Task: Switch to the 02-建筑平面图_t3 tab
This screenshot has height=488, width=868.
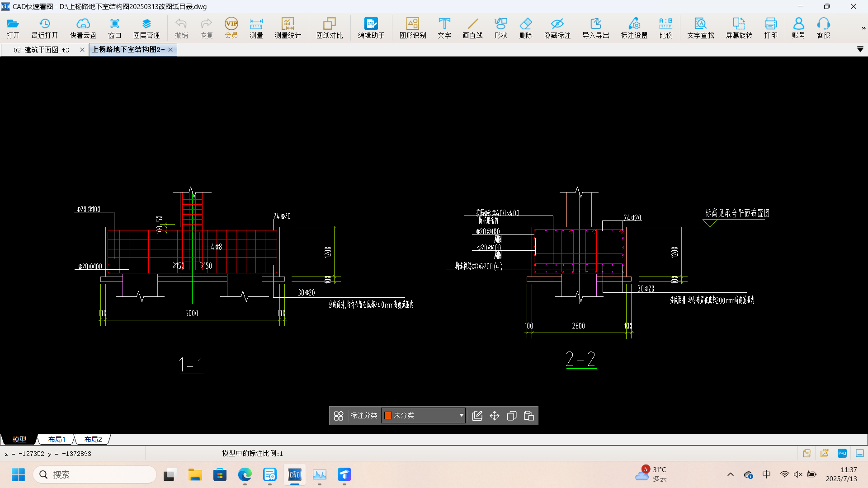Action: pyautogui.click(x=41, y=50)
